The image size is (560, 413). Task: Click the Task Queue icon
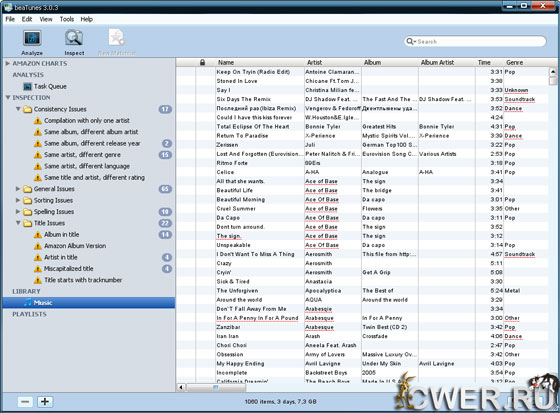28,86
